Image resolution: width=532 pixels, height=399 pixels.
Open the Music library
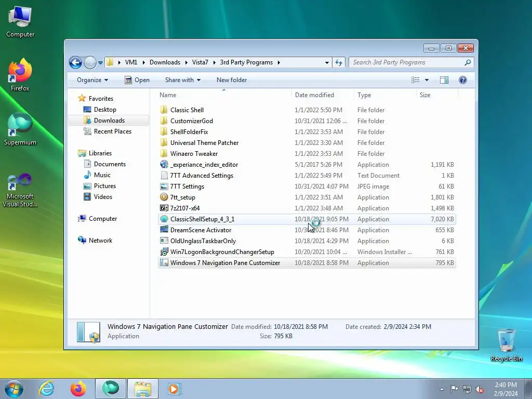click(x=102, y=175)
